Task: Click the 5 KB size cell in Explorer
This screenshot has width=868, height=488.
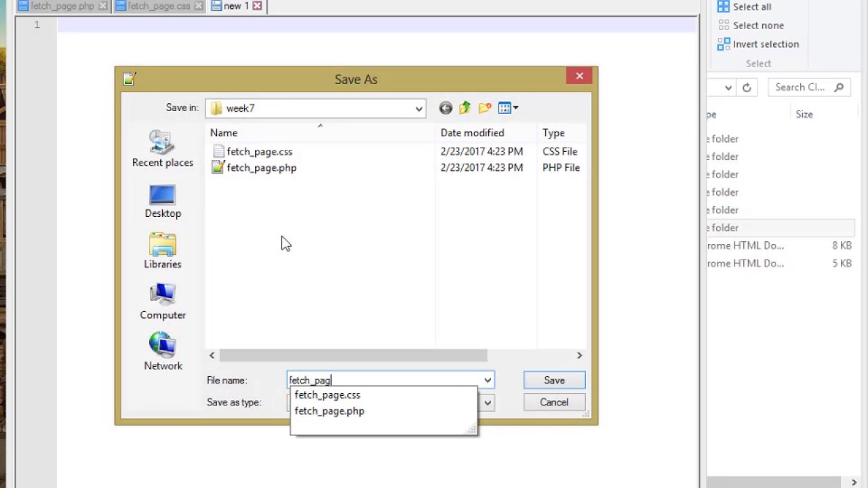Action: pos(842,264)
